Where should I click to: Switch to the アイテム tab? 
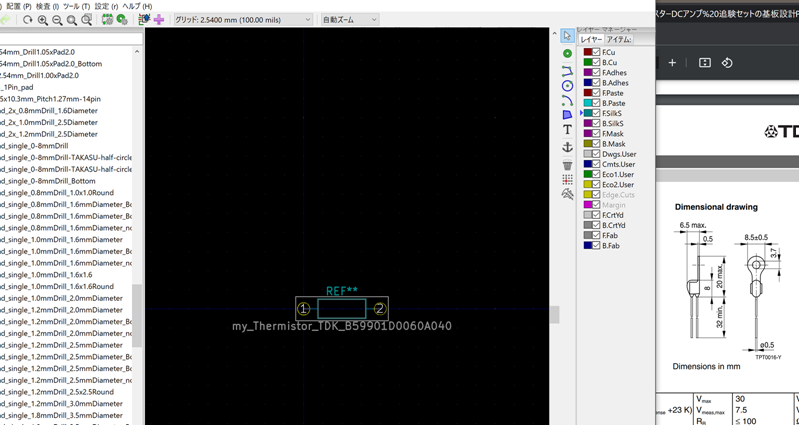[x=619, y=40]
